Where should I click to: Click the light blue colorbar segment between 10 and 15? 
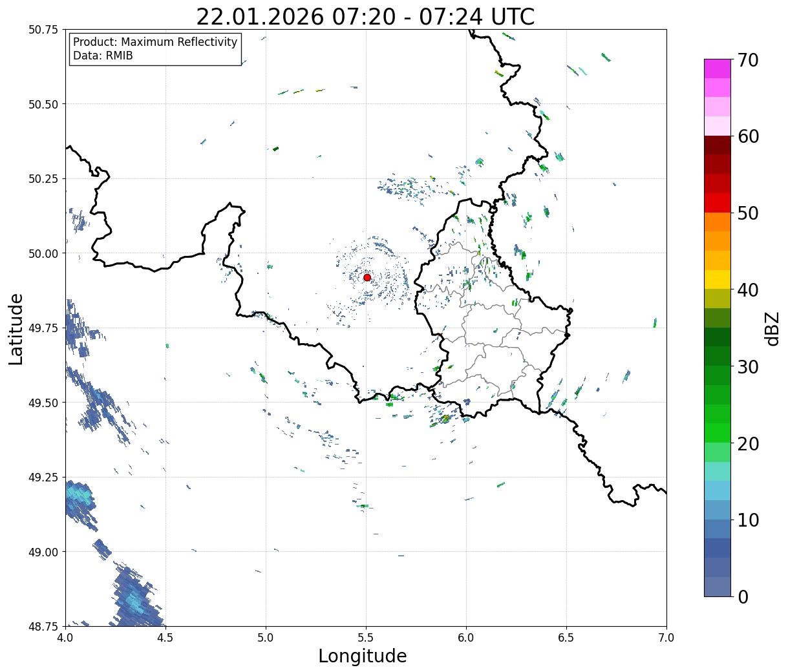tap(718, 490)
